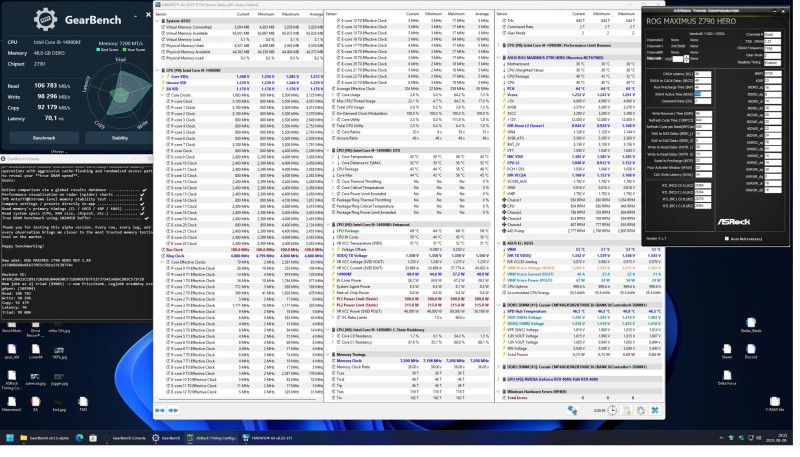Image resolution: width=800 pixels, height=457 pixels.
Task: Click the Memory Clock row in Memory Timings
Action: point(409,361)
